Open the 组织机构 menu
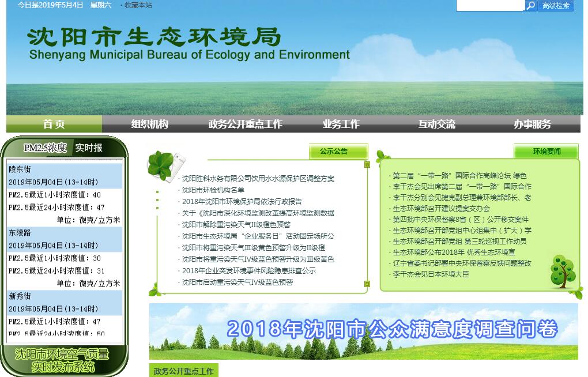Image resolution: width=588 pixels, height=377 pixels. coord(150,124)
